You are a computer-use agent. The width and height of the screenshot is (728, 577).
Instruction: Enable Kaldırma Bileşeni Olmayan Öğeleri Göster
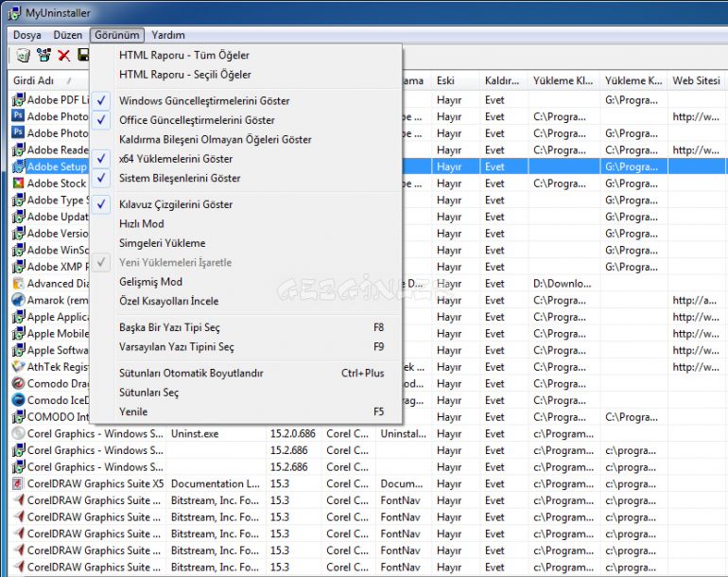pos(246,139)
